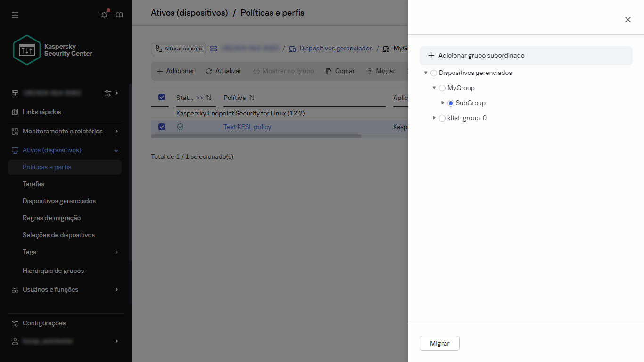Click the notifications bell icon
The width and height of the screenshot is (644, 362).
click(x=104, y=15)
